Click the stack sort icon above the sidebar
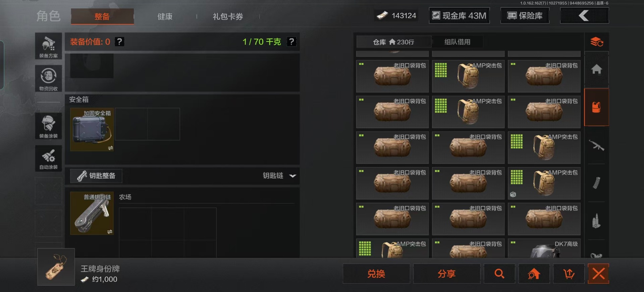The width and height of the screenshot is (644, 292). pyautogui.click(x=597, y=42)
